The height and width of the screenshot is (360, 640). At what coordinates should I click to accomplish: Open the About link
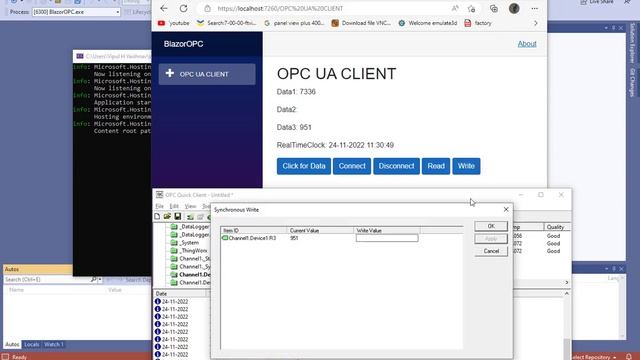pyautogui.click(x=527, y=44)
